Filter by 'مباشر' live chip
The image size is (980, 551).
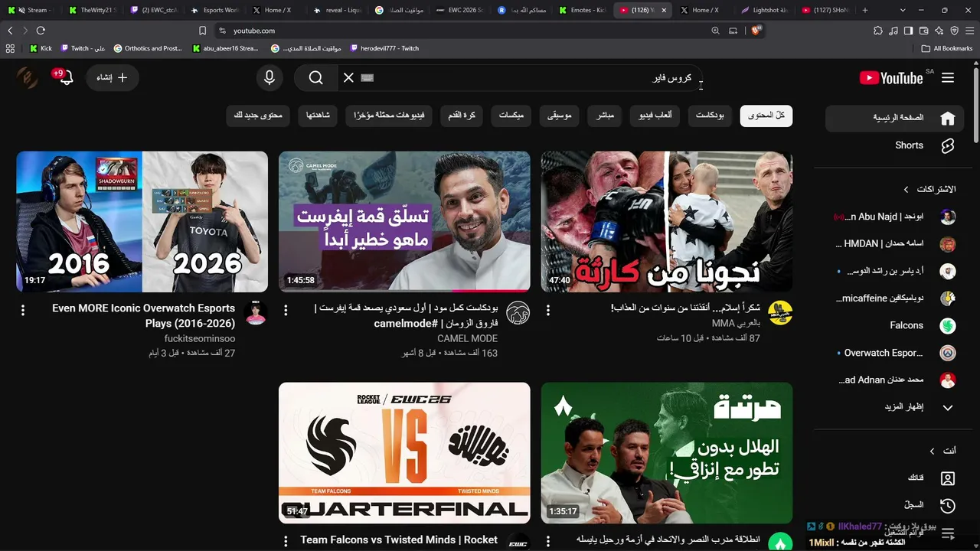pos(606,116)
